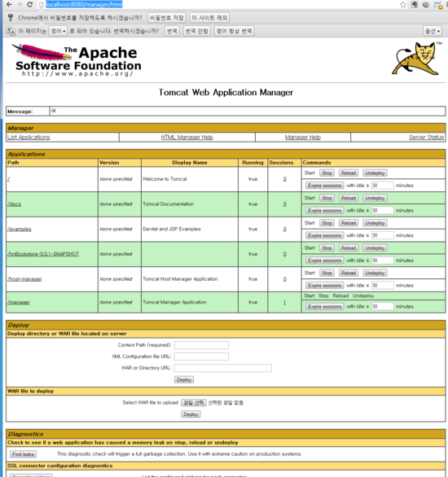The image size is (448, 477).
Task: Undeploy the Servlet and JSP Examples application
Action: 375,223
